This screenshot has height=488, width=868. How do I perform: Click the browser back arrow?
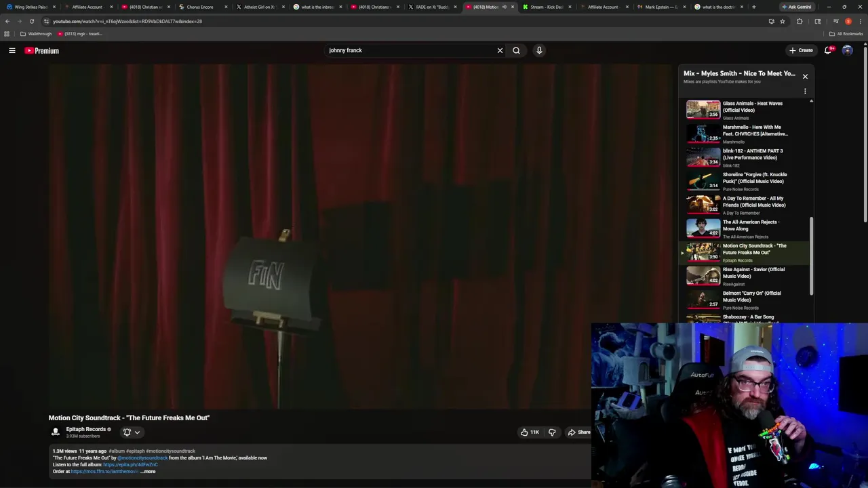tap(7, 21)
